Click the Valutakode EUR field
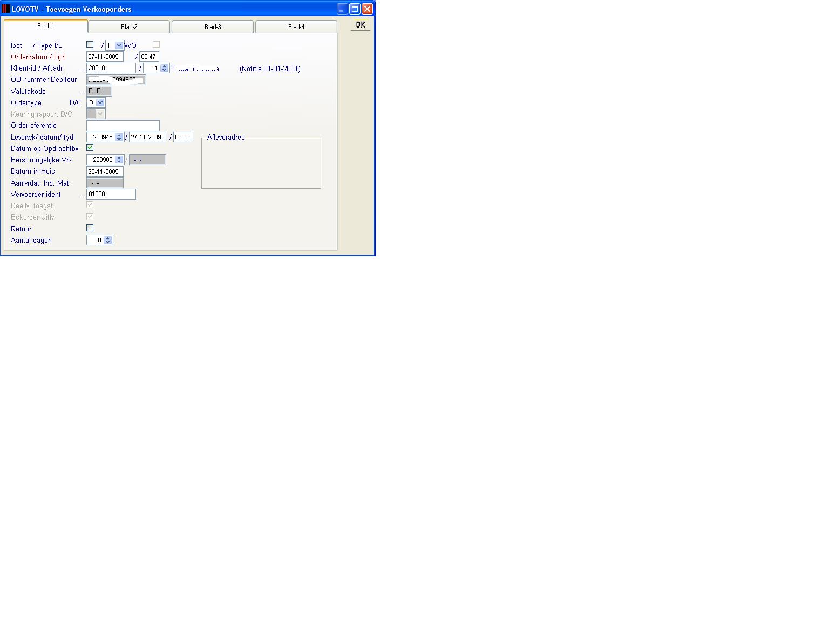Image resolution: width=829 pixels, height=644 pixels. click(99, 91)
